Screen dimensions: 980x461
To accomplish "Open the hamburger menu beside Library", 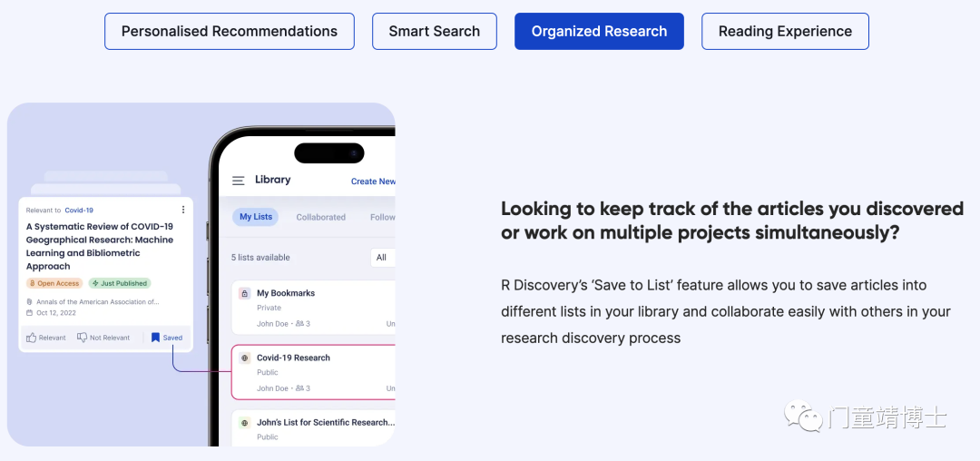I will pos(238,181).
